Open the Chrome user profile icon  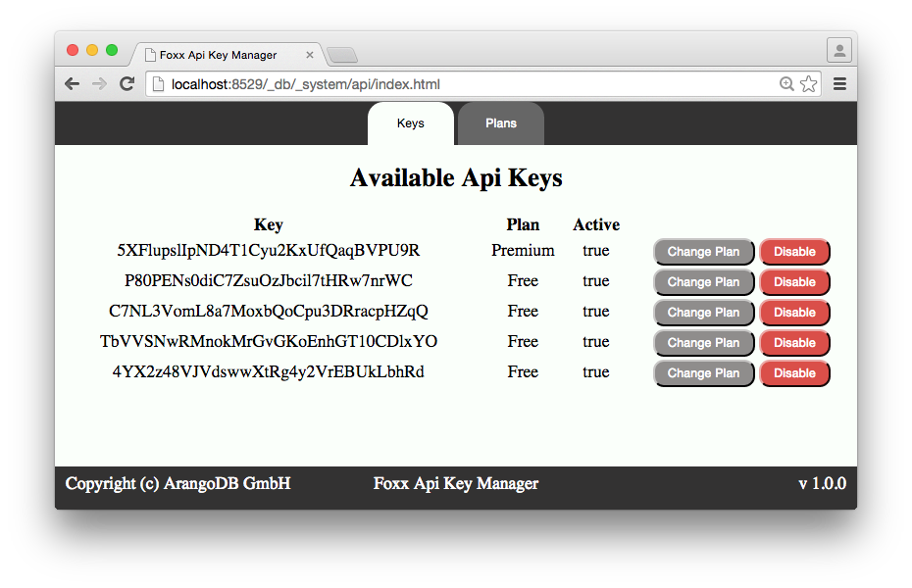839,50
